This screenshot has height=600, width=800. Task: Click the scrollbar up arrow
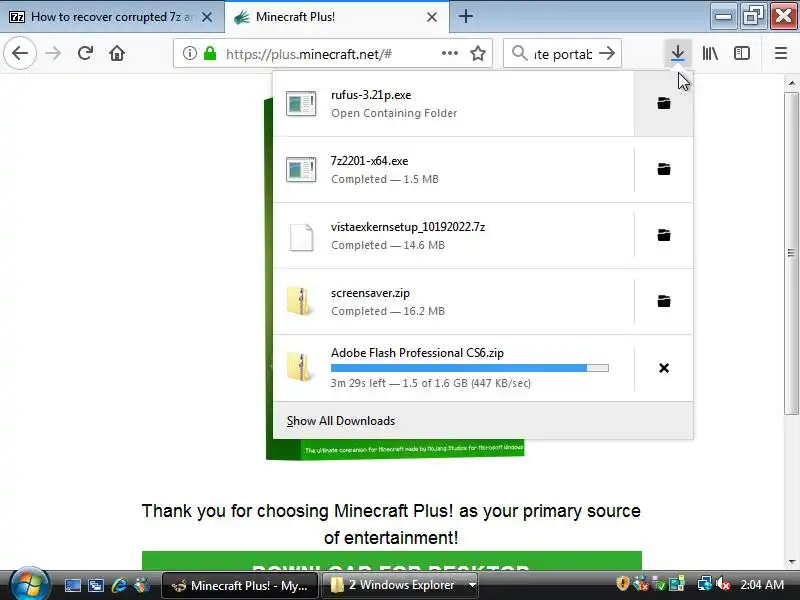[791, 83]
